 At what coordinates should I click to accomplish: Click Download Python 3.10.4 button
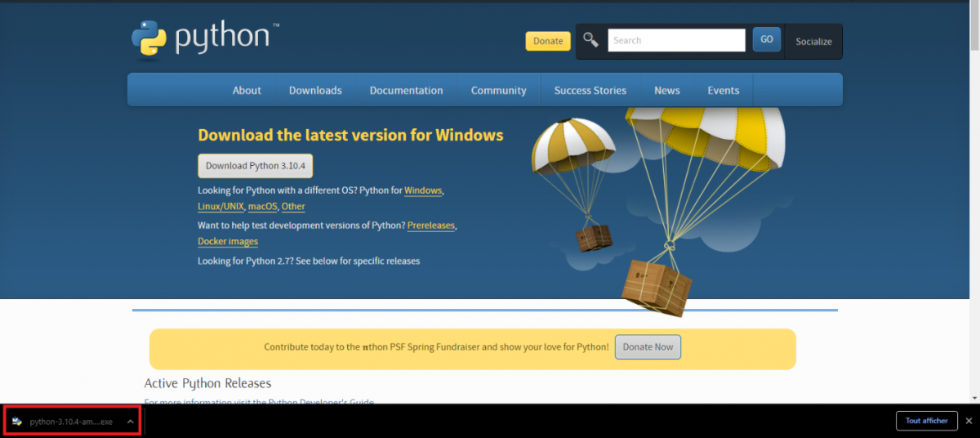[x=255, y=165]
